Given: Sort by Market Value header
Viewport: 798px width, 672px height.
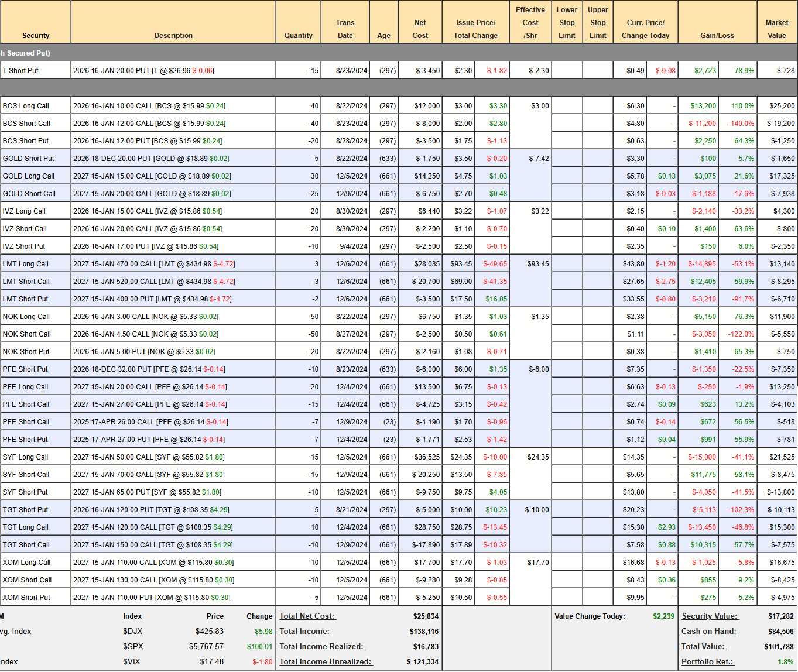Looking at the screenshot, I should (x=776, y=29).
